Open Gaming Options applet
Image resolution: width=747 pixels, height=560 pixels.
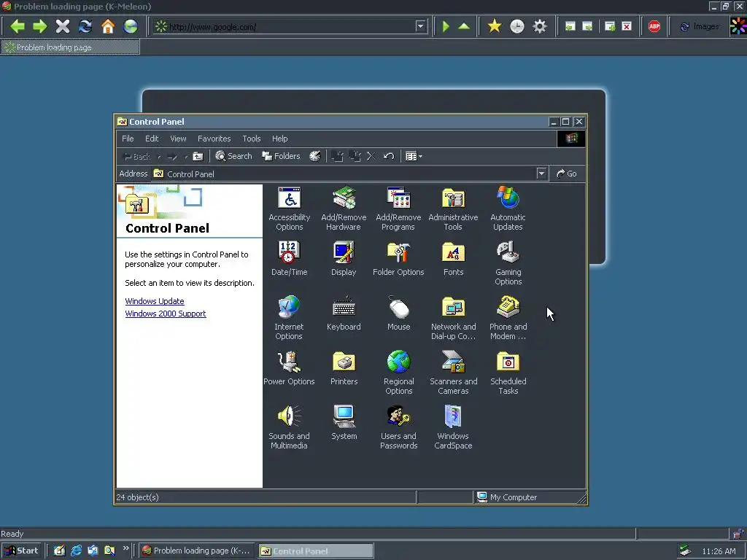(508, 263)
